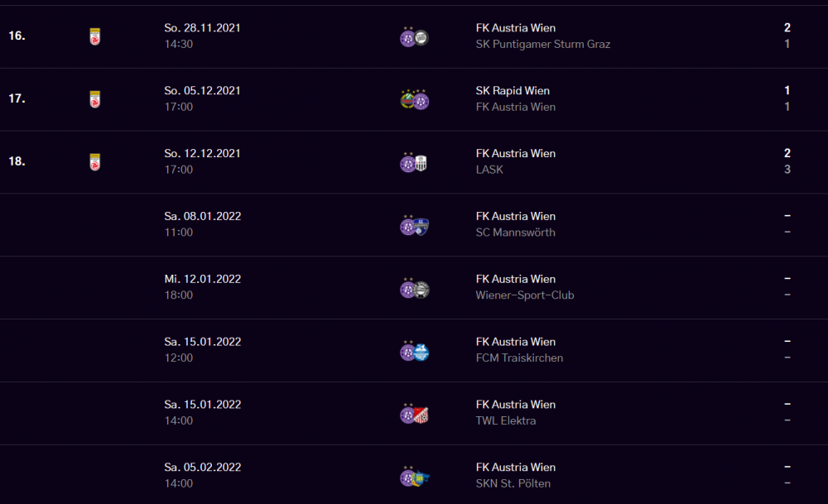Viewport: 828px width, 504px height.
Task: Click the Austria Wien vs TWL Elektra crests
Action: 415,413
